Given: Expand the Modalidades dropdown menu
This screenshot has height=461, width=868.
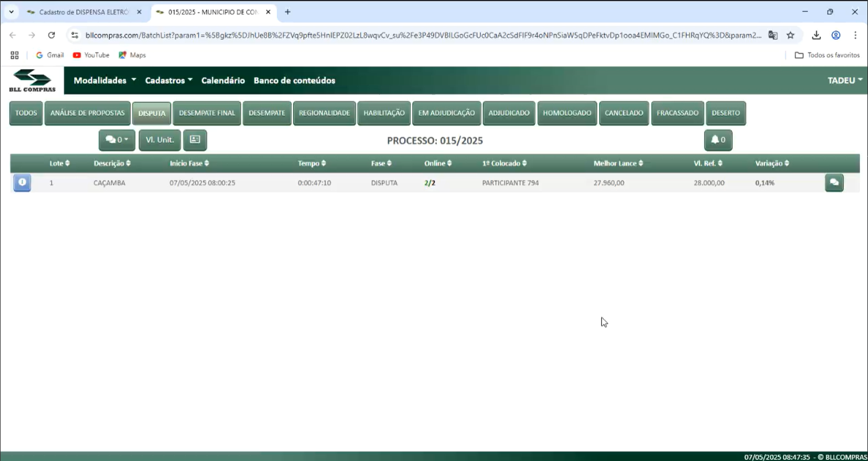Looking at the screenshot, I should pyautogui.click(x=105, y=80).
